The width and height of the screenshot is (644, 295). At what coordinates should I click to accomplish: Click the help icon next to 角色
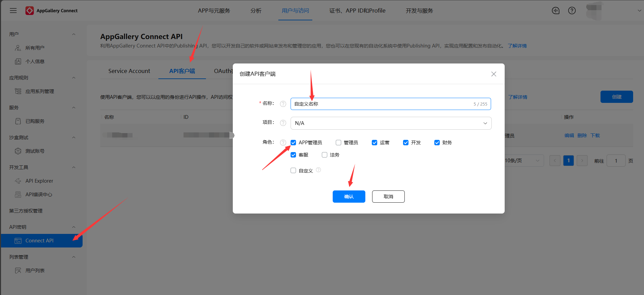pos(283,143)
